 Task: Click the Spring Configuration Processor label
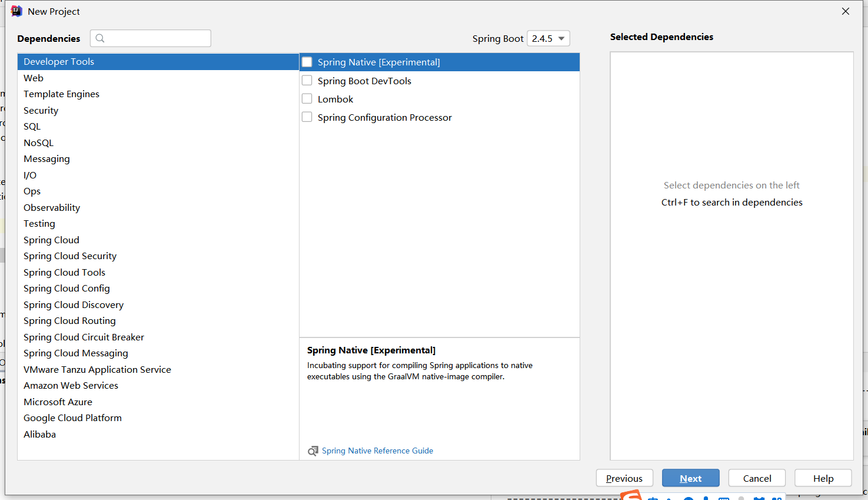tap(385, 117)
